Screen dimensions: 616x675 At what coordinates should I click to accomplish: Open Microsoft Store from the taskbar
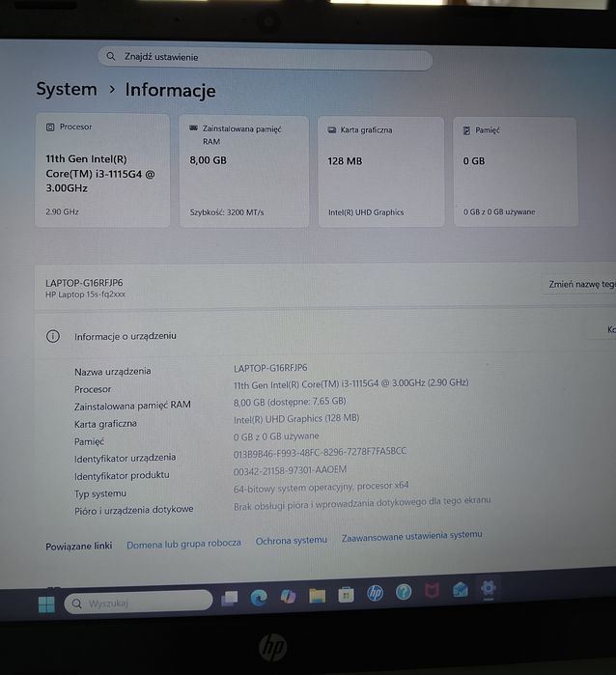pyautogui.click(x=346, y=595)
